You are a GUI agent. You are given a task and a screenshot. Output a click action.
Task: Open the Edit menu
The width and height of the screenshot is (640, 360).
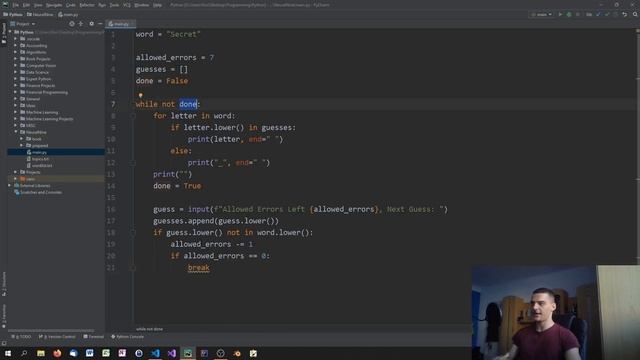26,5
